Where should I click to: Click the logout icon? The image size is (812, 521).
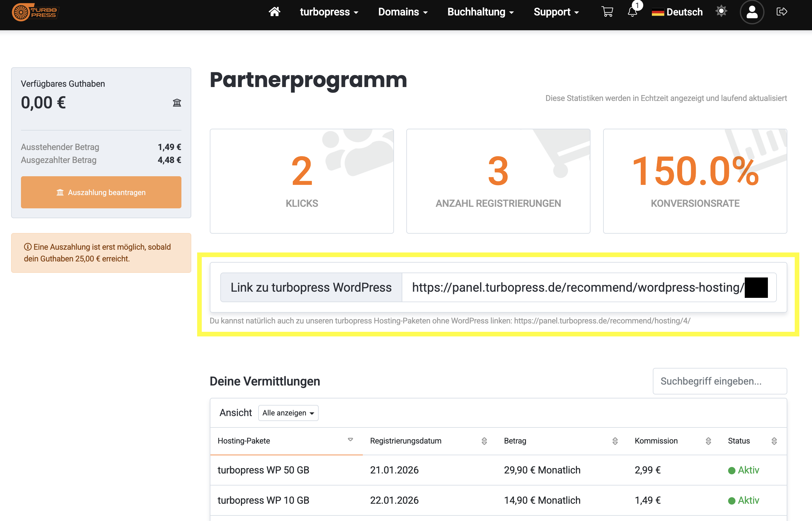tap(781, 12)
